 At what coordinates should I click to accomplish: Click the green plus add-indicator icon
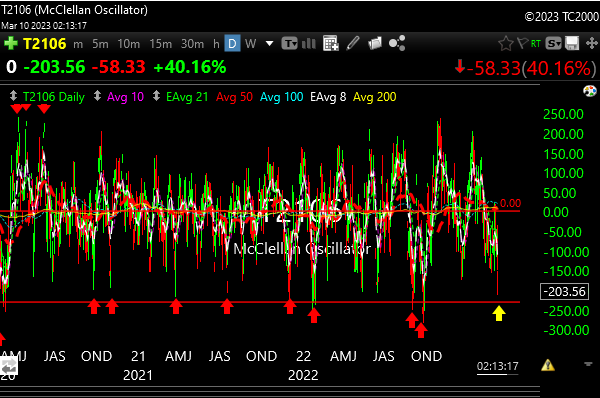click(x=11, y=43)
